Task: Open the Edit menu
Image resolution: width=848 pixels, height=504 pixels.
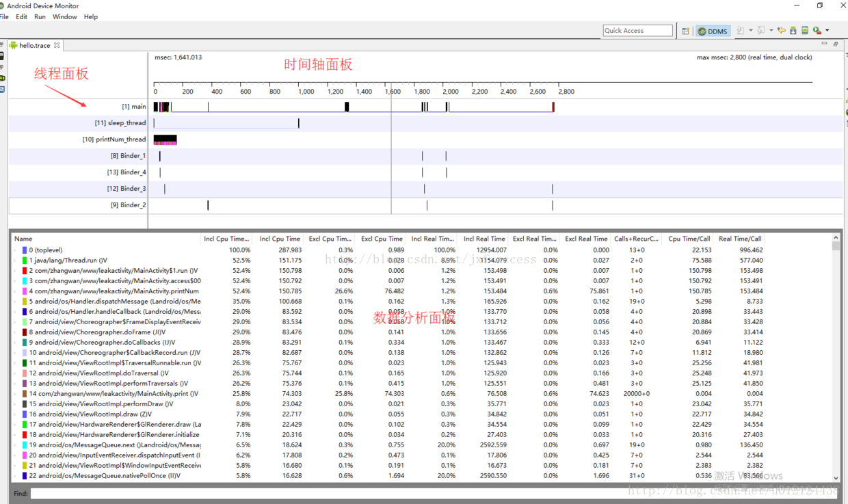Action: (22, 16)
